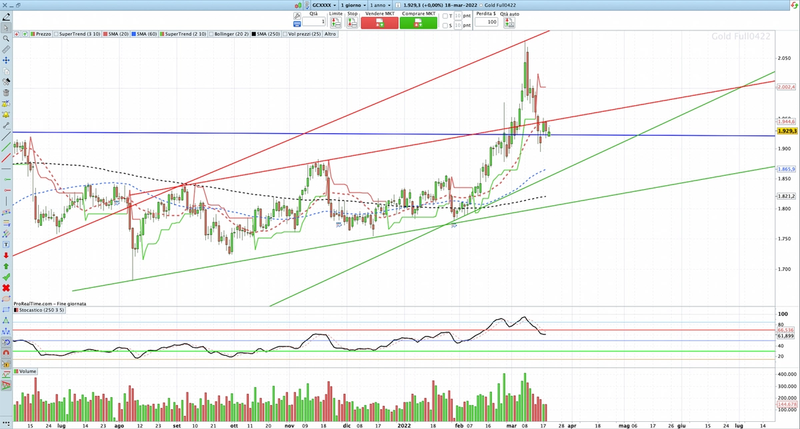
Task: Select the pencil drawing tool
Action: [6, 17]
